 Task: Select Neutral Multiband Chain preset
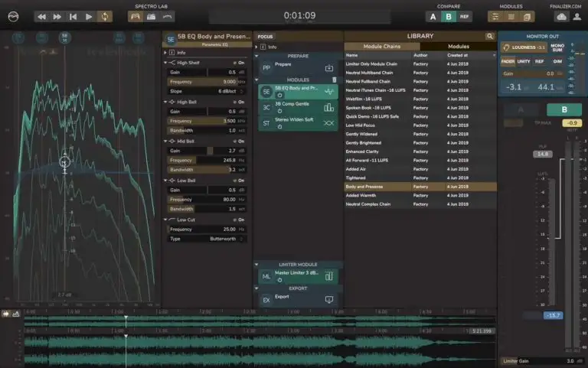point(420,73)
